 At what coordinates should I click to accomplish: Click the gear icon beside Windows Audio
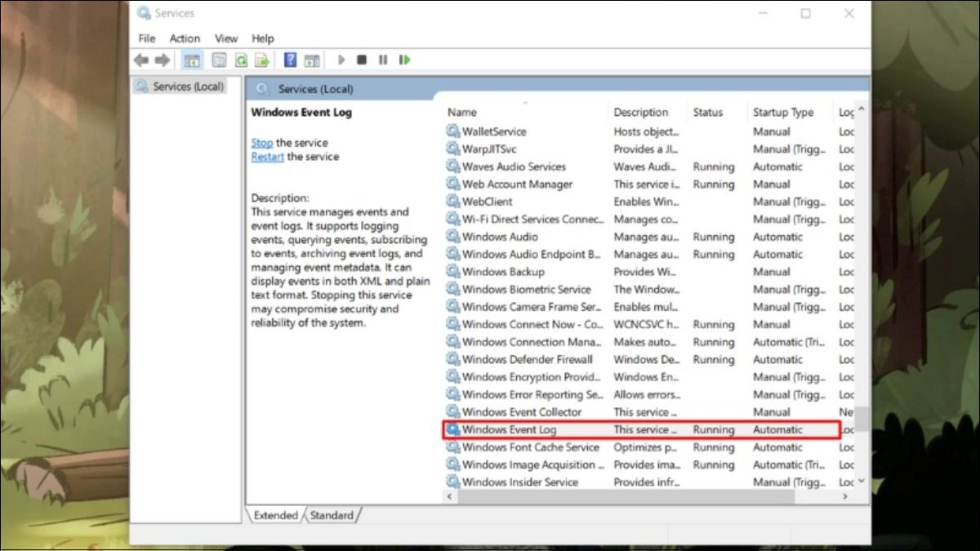click(453, 237)
